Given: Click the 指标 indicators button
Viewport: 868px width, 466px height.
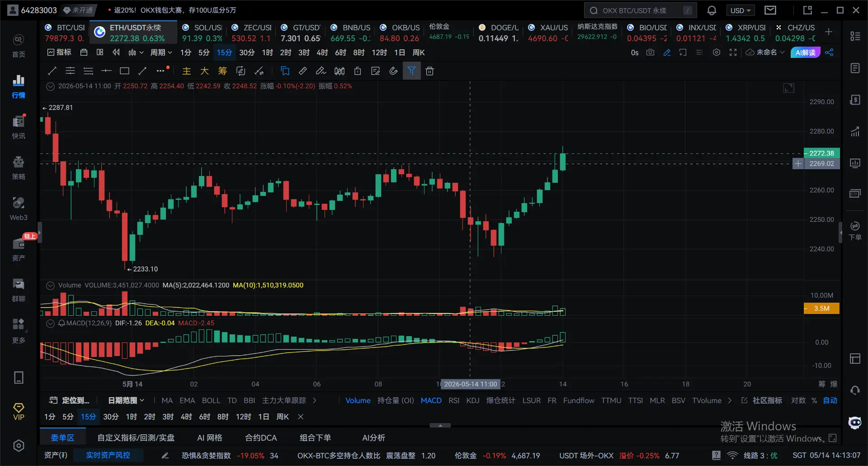Looking at the screenshot, I should point(59,52).
